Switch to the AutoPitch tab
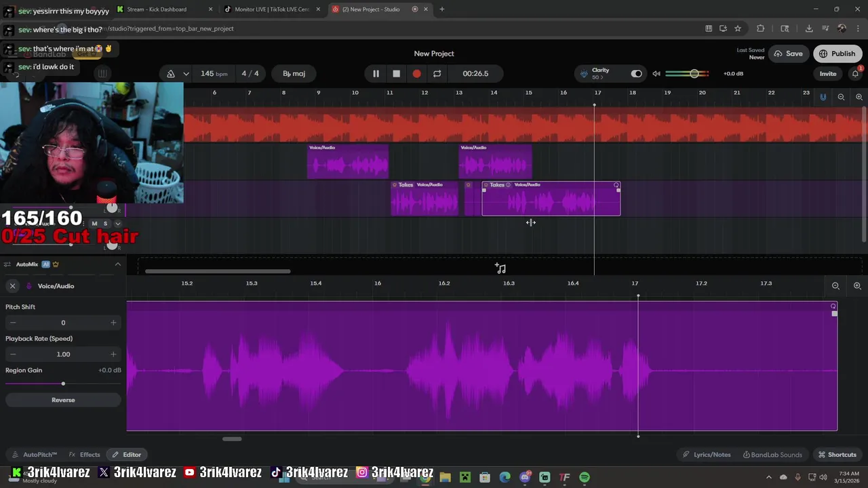 35,455
